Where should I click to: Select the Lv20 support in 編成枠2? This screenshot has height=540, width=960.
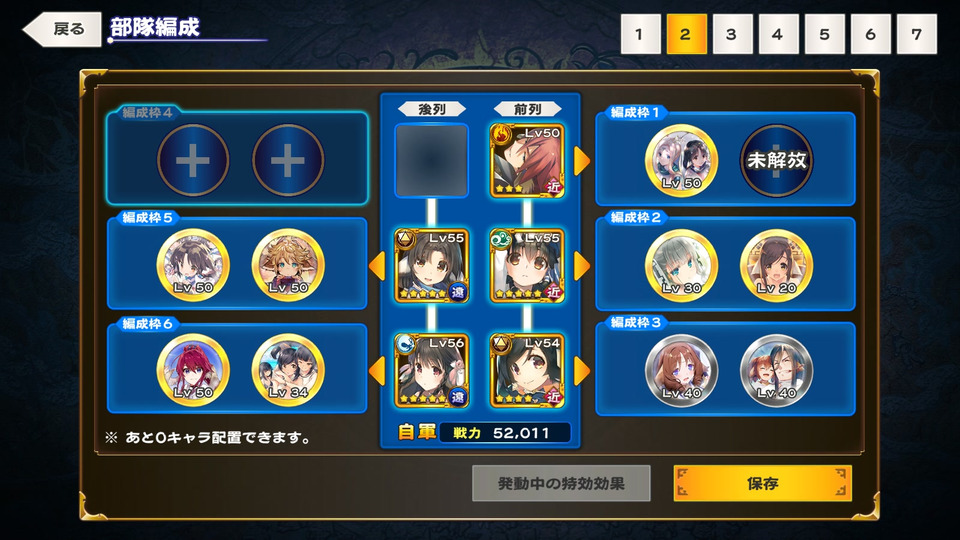tap(776, 265)
